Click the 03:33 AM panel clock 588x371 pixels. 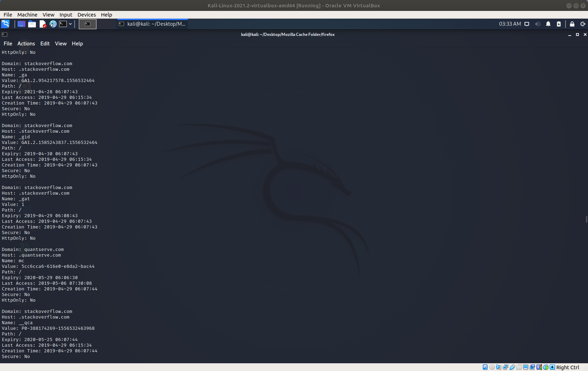click(510, 24)
